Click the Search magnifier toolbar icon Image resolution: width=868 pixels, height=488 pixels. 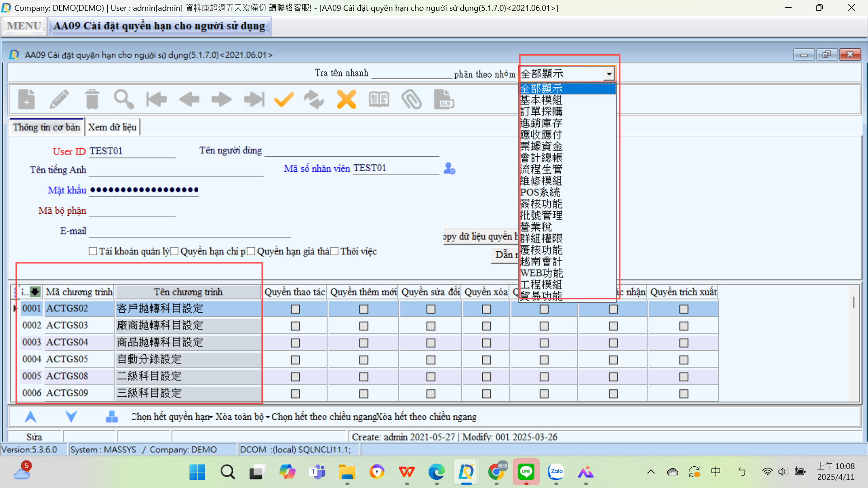pos(124,99)
